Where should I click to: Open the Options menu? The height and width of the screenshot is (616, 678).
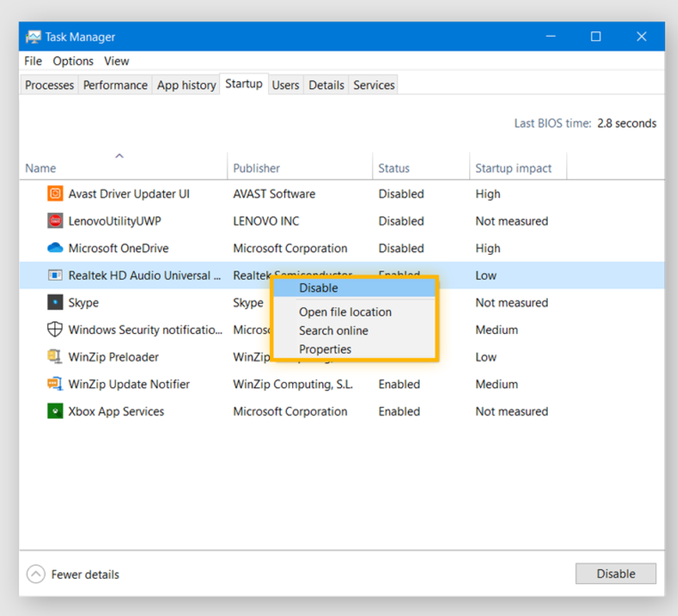[x=73, y=61]
